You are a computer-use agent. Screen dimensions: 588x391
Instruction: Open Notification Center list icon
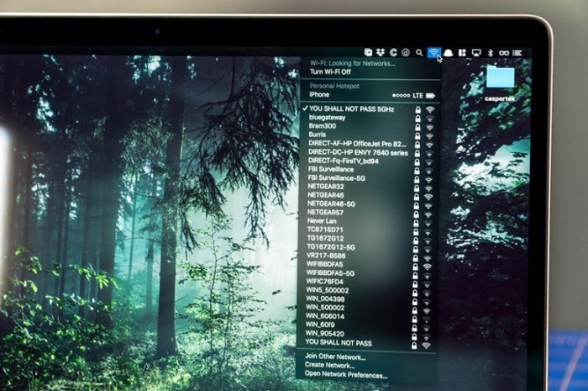(x=517, y=52)
